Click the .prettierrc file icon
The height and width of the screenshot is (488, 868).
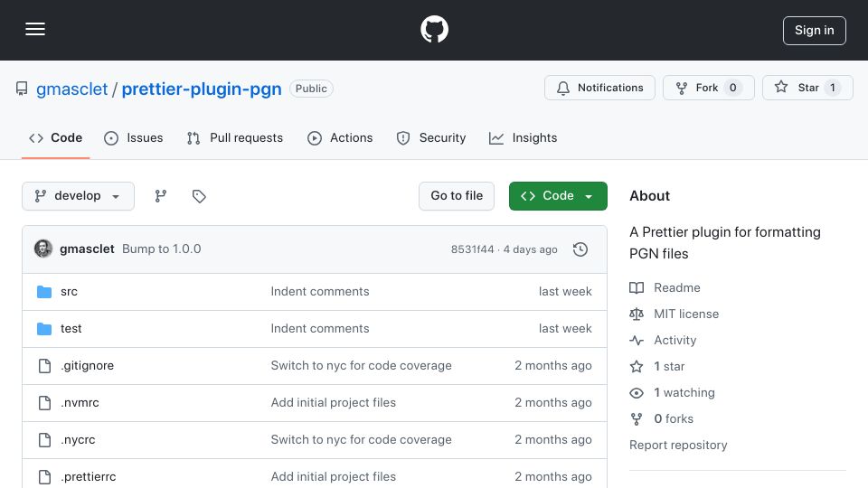pyautogui.click(x=44, y=477)
